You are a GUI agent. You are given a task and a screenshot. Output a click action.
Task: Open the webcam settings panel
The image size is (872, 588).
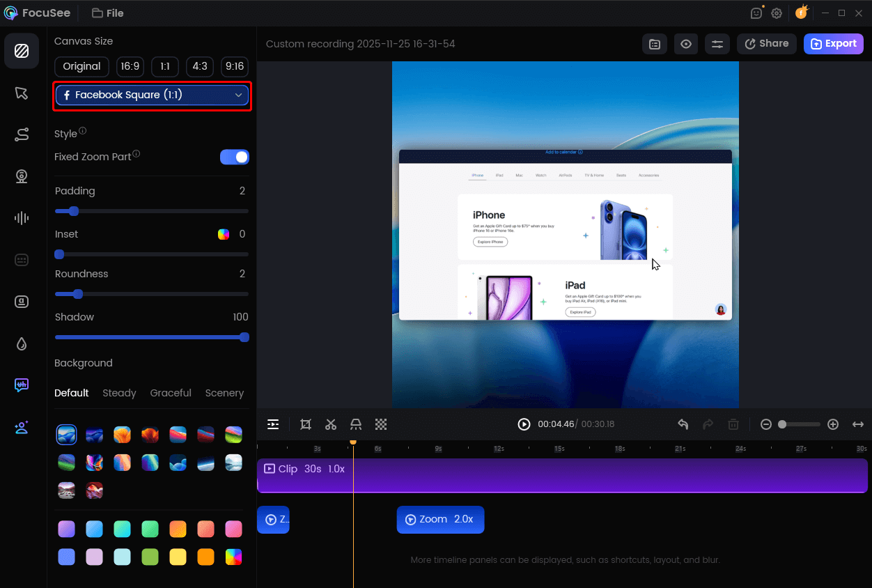(x=22, y=176)
